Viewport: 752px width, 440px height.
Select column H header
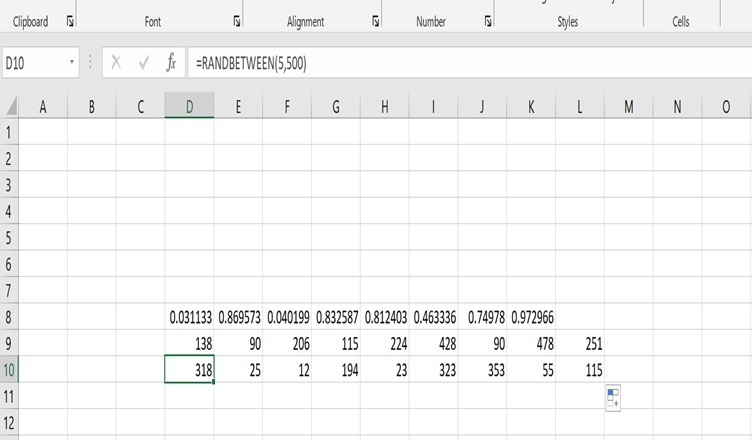(385, 107)
